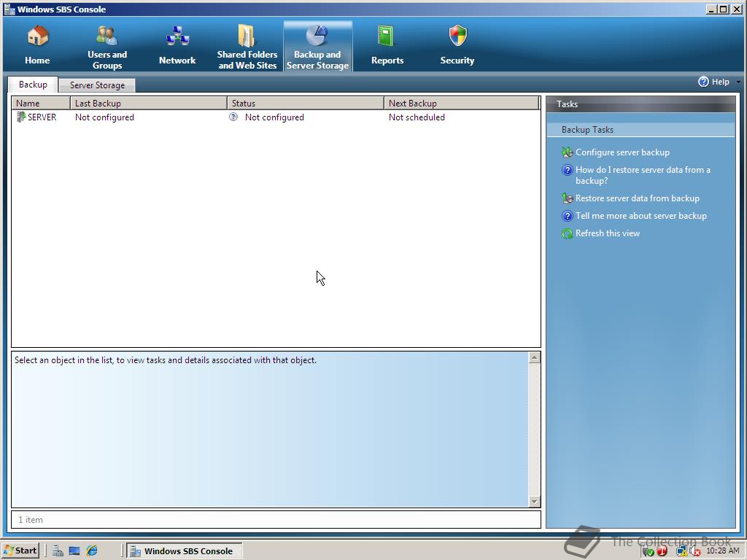Switch to the Server Storage tab

[97, 85]
